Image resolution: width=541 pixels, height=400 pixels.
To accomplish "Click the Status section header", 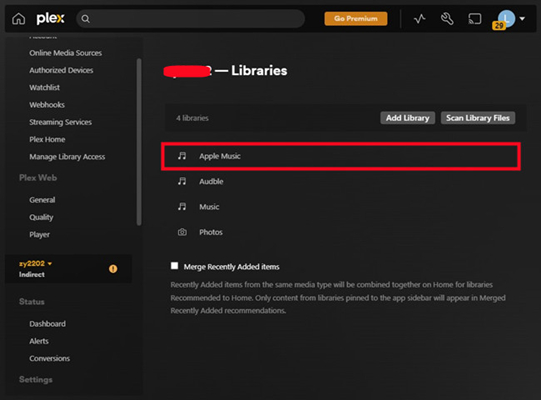I will (x=32, y=302).
